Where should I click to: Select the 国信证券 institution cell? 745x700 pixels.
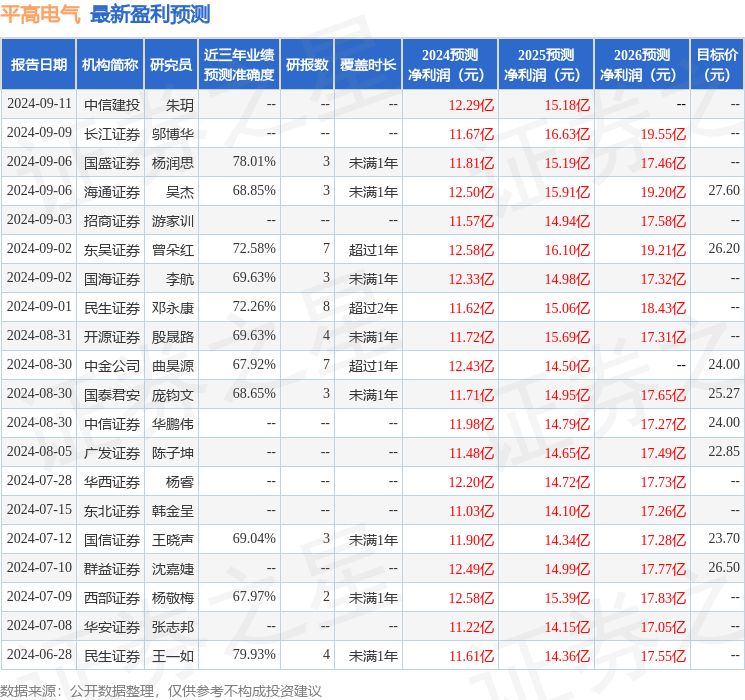(x=112, y=540)
